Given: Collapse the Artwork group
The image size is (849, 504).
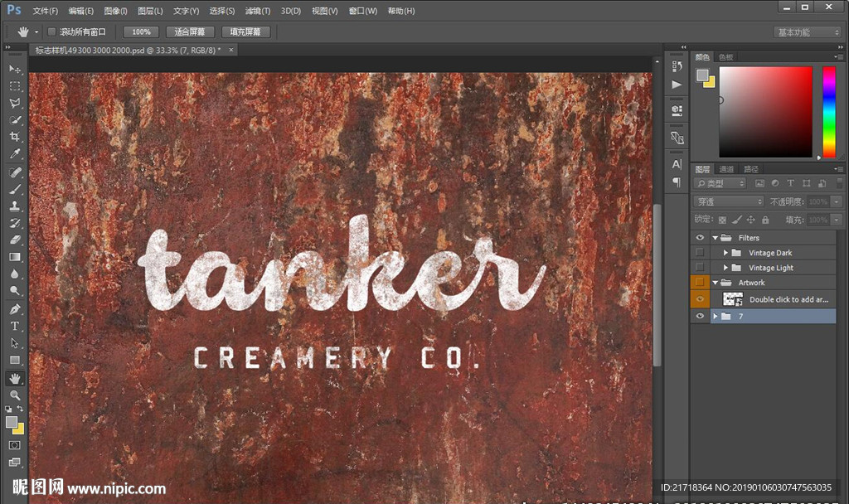Looking at the screenshot, I should pyautogui.click(x=716, y=283).
